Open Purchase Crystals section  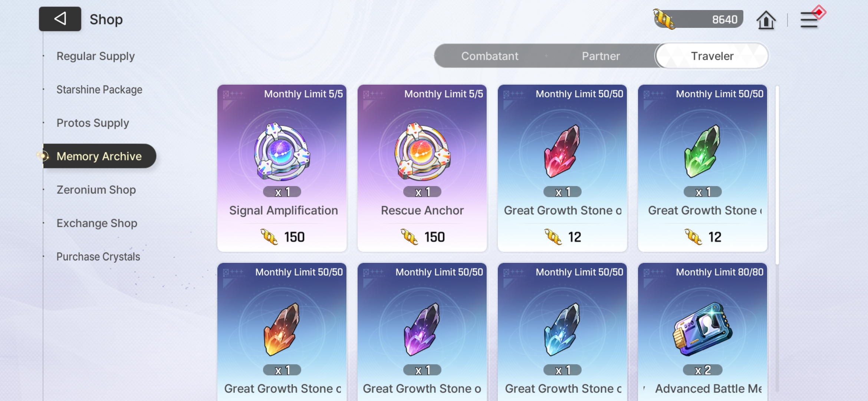pos(98,257)
